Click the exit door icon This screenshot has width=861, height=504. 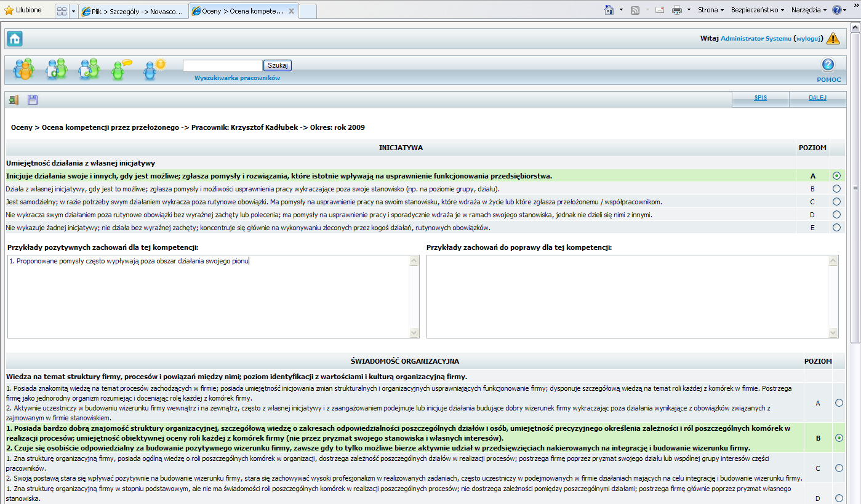[14, 100]
